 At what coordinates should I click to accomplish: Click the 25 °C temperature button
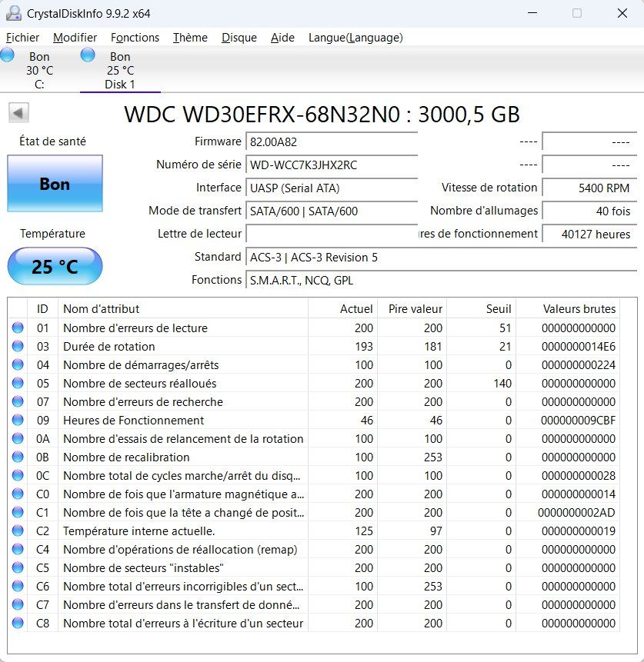(x=55, y=266)
